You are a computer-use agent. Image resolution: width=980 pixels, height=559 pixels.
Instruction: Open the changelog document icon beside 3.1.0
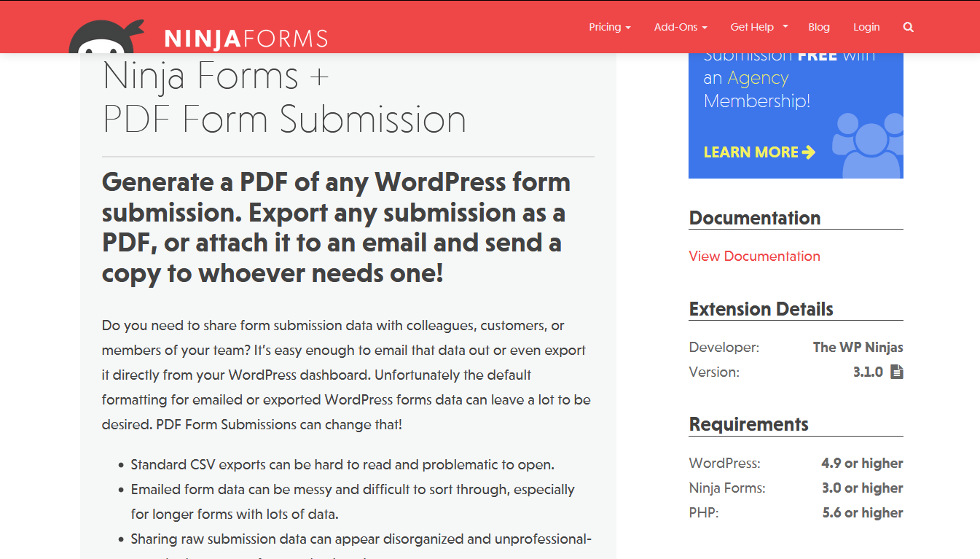tap(897, 372)
